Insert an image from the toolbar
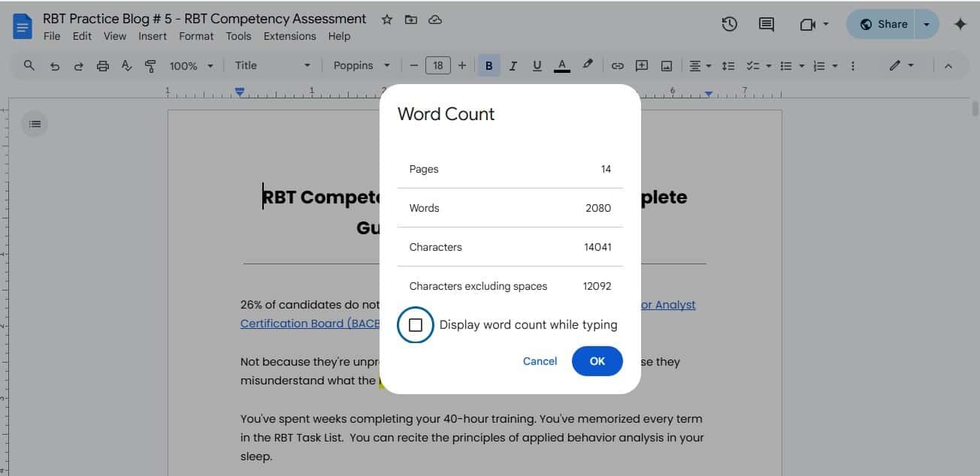 coord(666,65)
